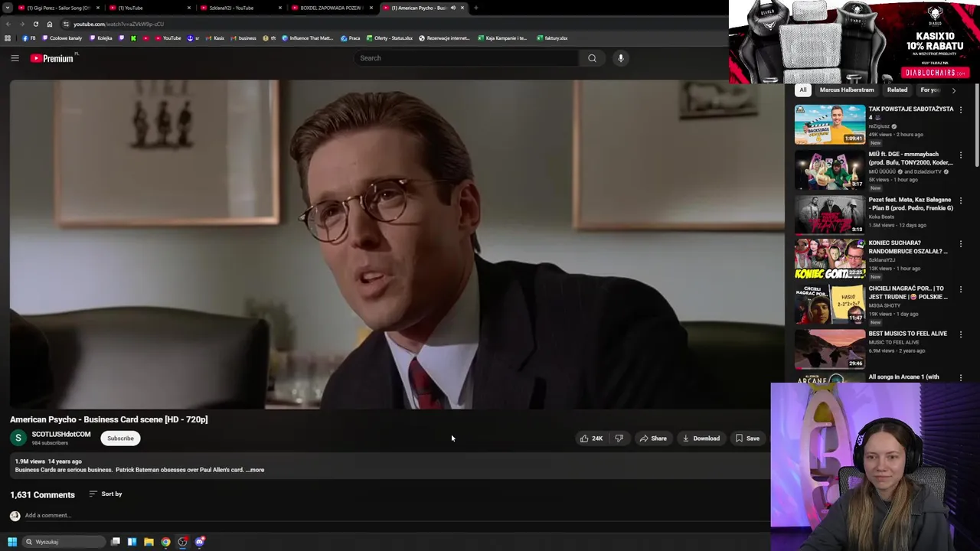
Task: Open Influence That Matt... bookmark
Action: point(308,38)
